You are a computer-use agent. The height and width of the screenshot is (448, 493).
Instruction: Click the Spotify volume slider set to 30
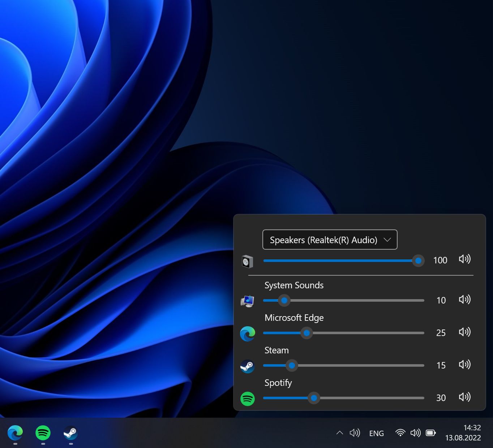(314, 398)
